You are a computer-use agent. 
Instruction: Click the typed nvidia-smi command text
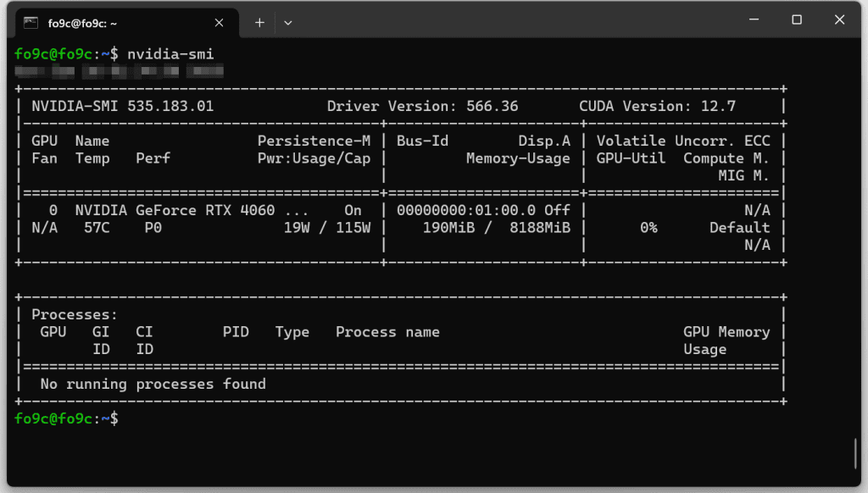[x=170, y=53]
